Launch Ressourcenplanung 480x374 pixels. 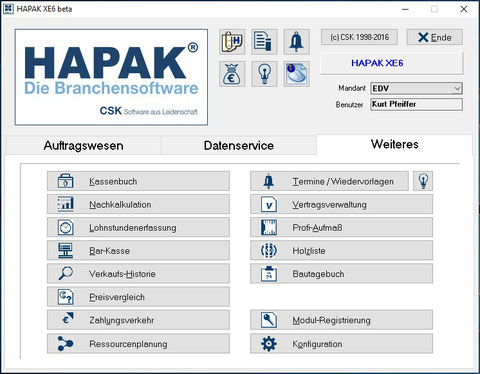pos(138,344)
